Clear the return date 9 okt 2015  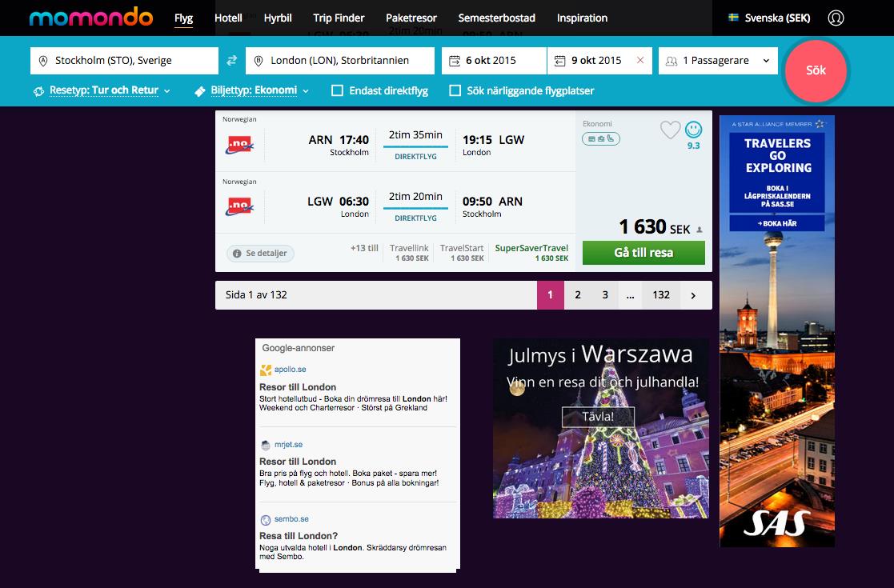point(640,60)
